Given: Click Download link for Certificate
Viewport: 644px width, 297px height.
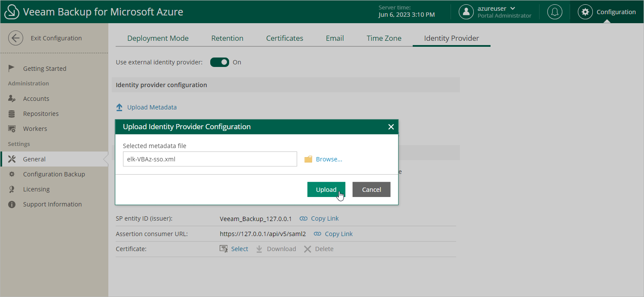Looking at the screenshot, I should point(282,249).
